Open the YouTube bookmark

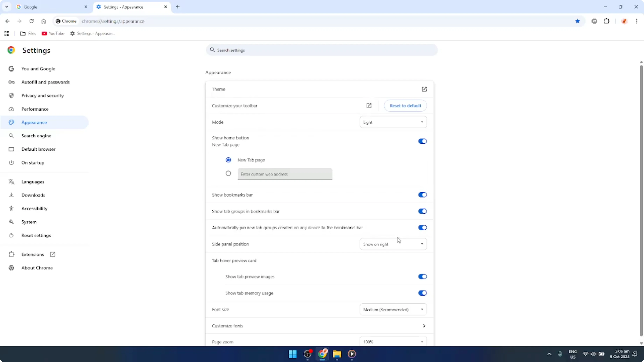(x=53, y=33)
